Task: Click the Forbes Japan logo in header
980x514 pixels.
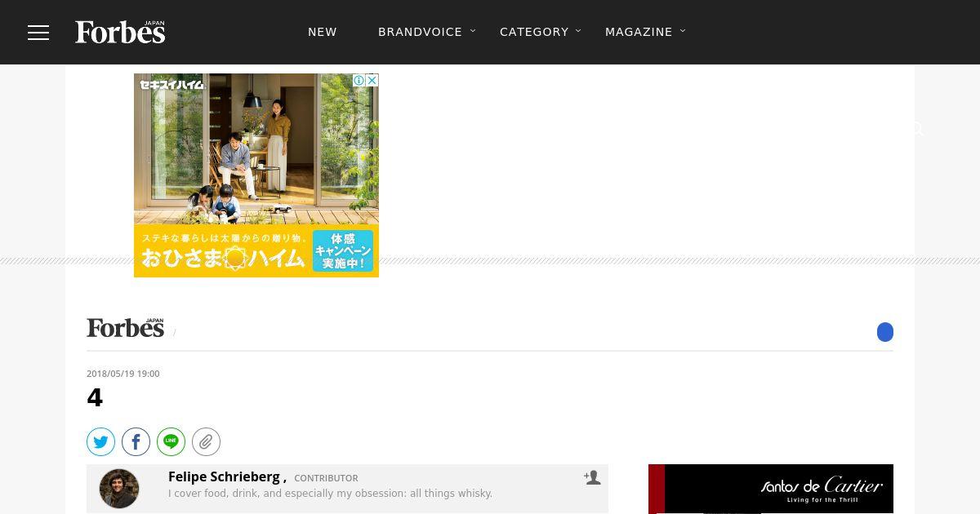Action: pos(120,32)
